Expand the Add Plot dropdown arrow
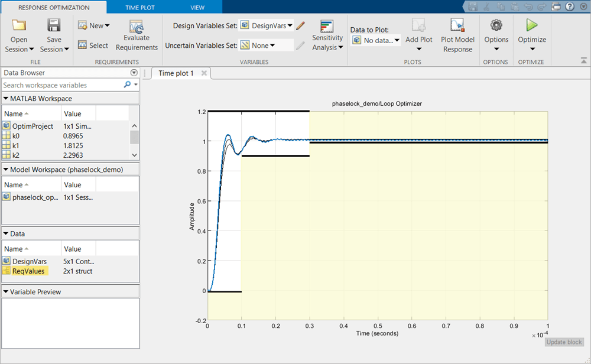The image size is (591, 364). click(419, 49)
